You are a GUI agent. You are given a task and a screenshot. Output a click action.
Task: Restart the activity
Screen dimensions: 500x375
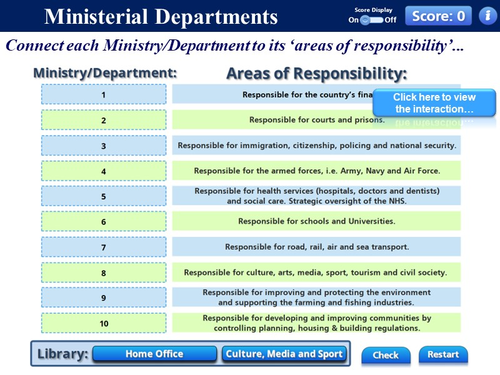click(443, 355)
